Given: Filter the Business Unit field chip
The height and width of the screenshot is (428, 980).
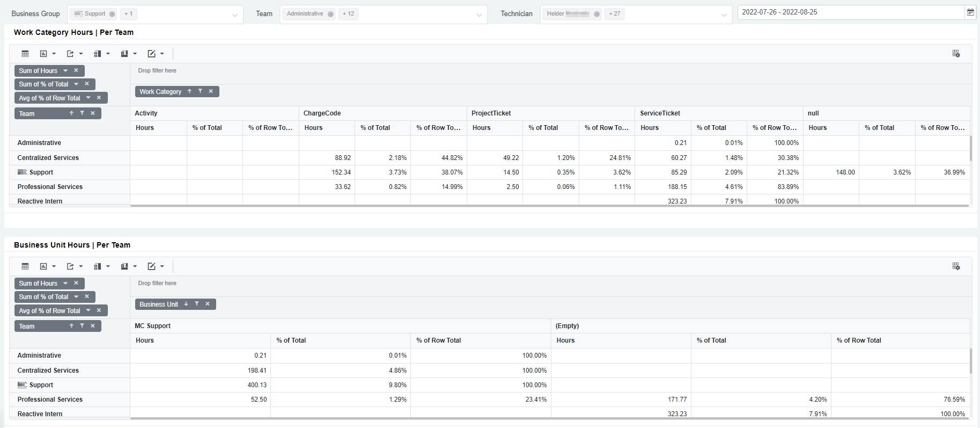Looking at the screenshot, I should 197,304.
